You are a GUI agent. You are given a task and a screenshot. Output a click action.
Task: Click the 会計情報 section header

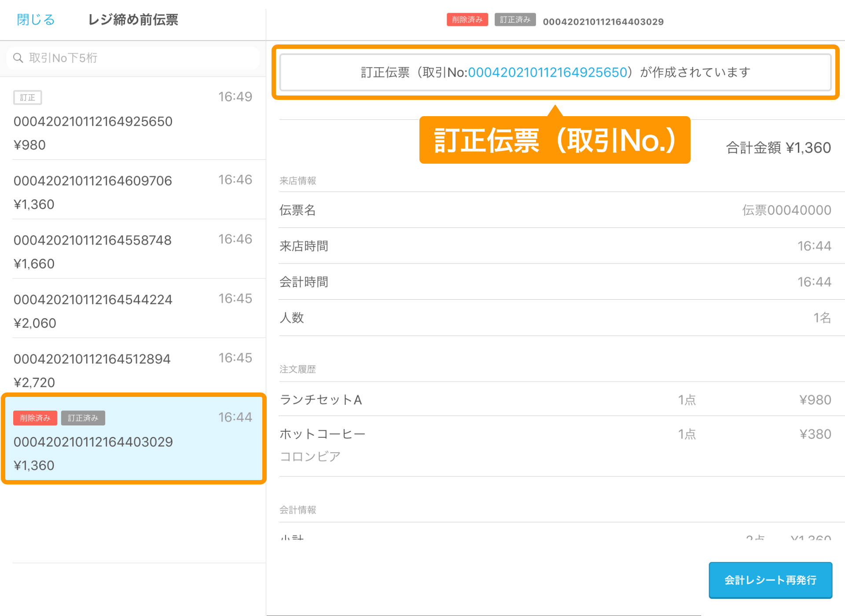tap(298, 510)
